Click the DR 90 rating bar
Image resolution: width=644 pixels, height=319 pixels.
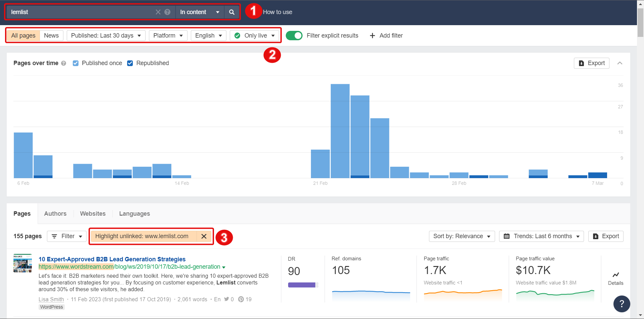(x=303, y=285)
